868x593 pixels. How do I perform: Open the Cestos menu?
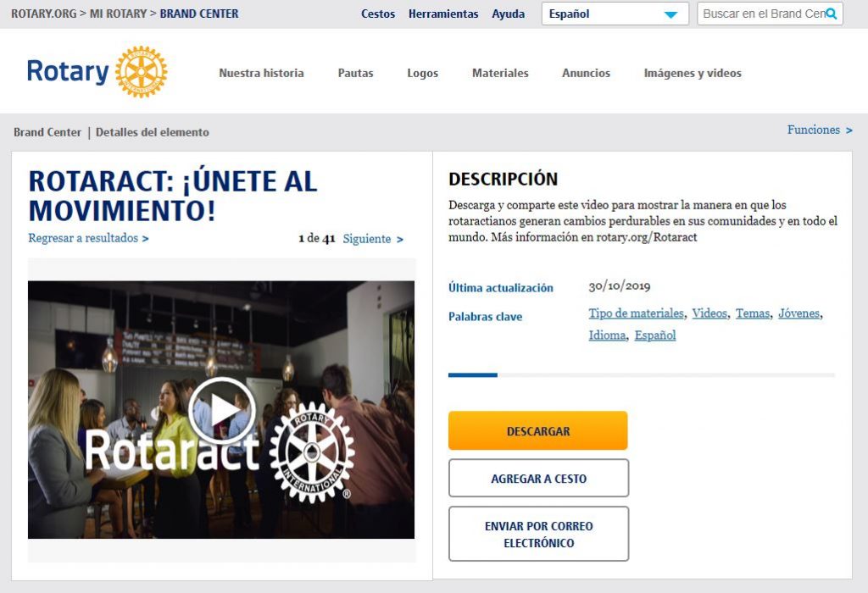(x=378, y=14)
